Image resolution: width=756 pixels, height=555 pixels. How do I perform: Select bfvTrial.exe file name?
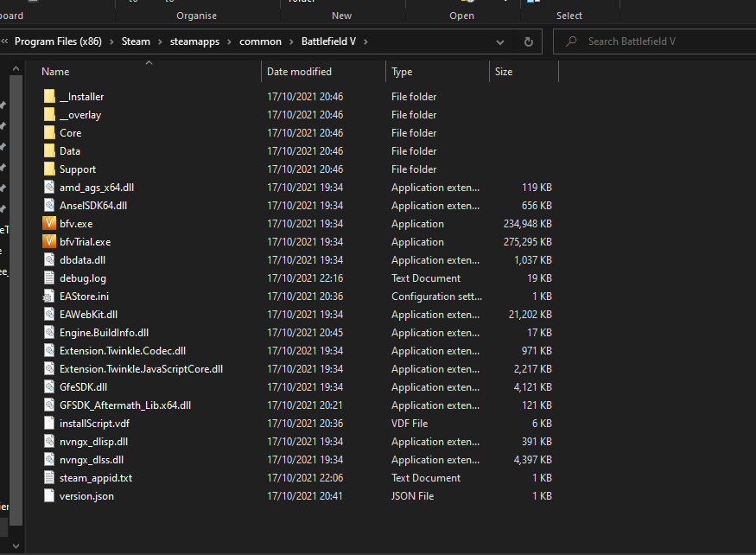[86, 242]
